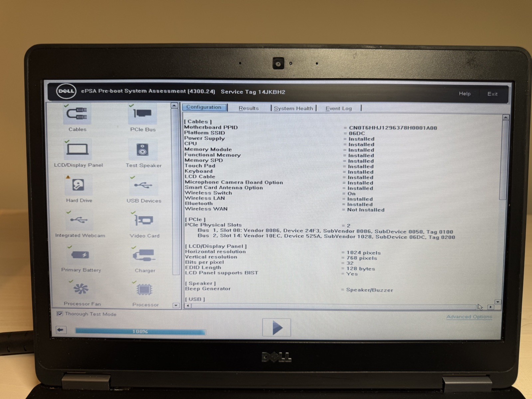
Task: Click the 'Horizontal resolution' row label
Action: 215,252
